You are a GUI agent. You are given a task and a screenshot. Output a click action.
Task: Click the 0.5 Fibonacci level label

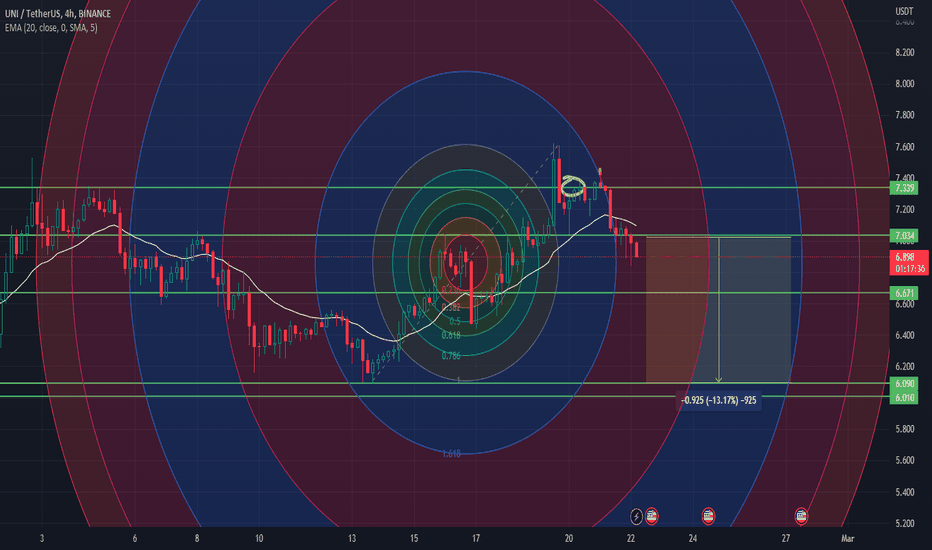pos(455,321)
